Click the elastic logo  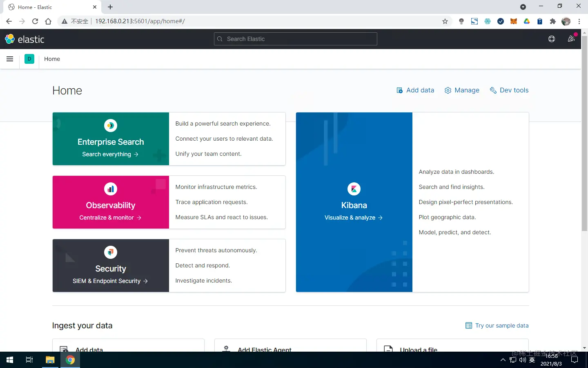[x=24, y=39]
